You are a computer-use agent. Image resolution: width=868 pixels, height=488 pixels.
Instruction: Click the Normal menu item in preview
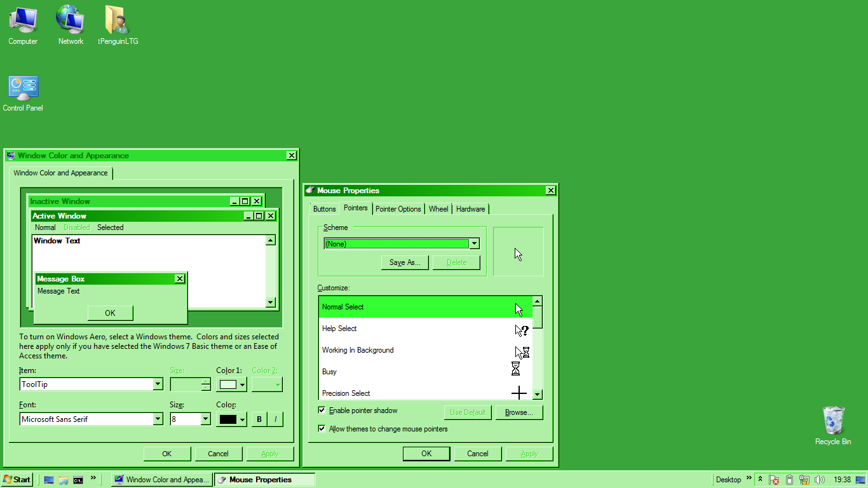[x=45, y=227]
